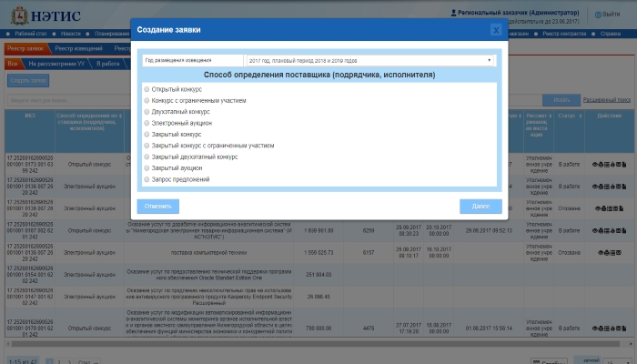Image resolution: width=637 pixels, height=364 pixels.
Task: Sort by 'Способ определения поставщика' column arrows
Action: point(120,116)
